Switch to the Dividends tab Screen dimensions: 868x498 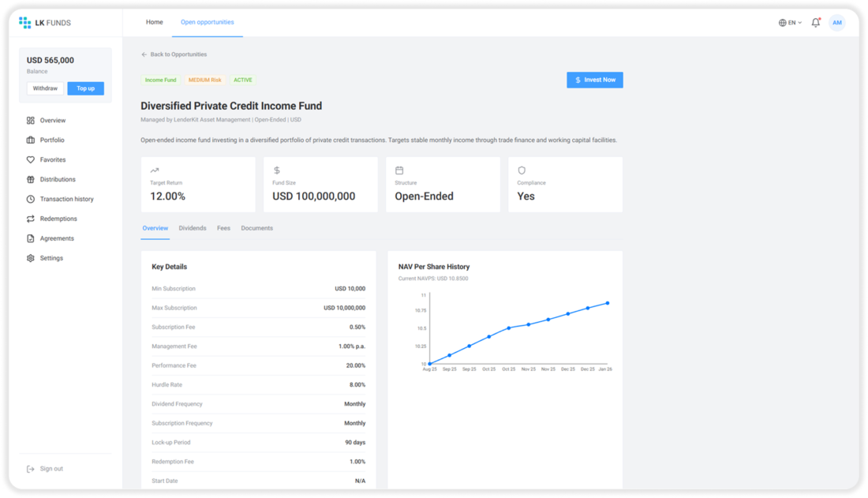pos(192,228)
